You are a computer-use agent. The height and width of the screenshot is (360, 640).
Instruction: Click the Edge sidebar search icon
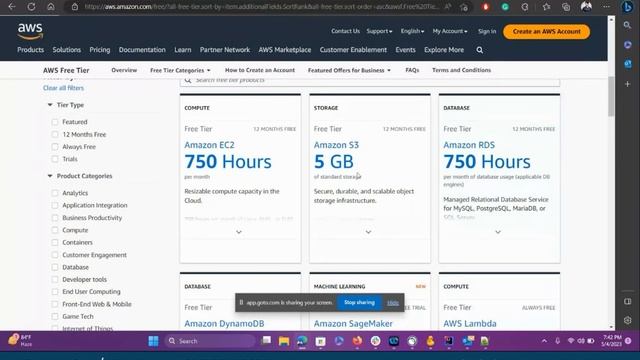pos(627,25)
